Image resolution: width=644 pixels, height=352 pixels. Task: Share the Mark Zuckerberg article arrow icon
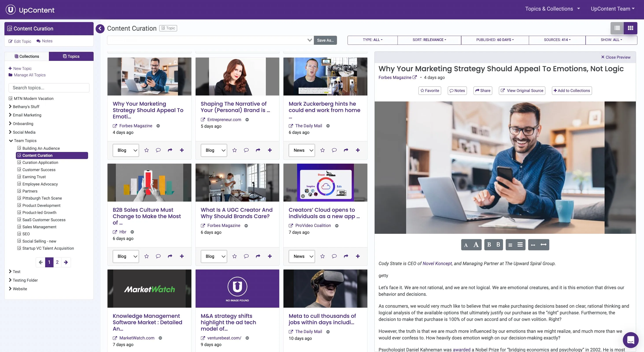(x=346, y=150)
